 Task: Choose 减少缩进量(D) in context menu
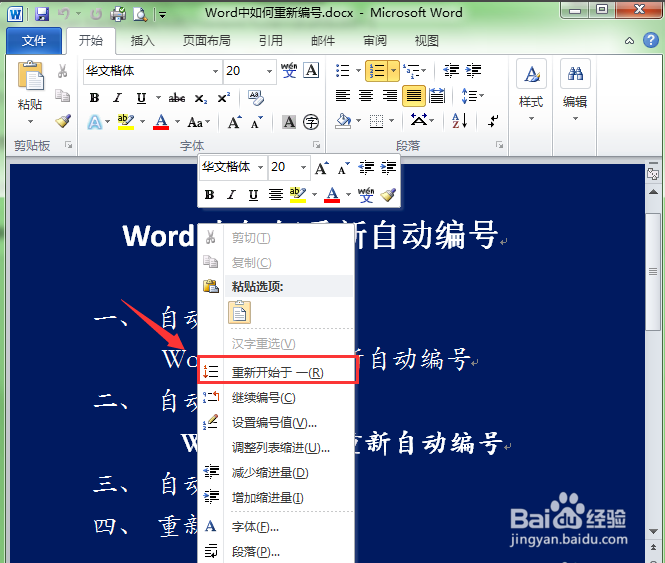pyautogui.click(x=276, y=473)
